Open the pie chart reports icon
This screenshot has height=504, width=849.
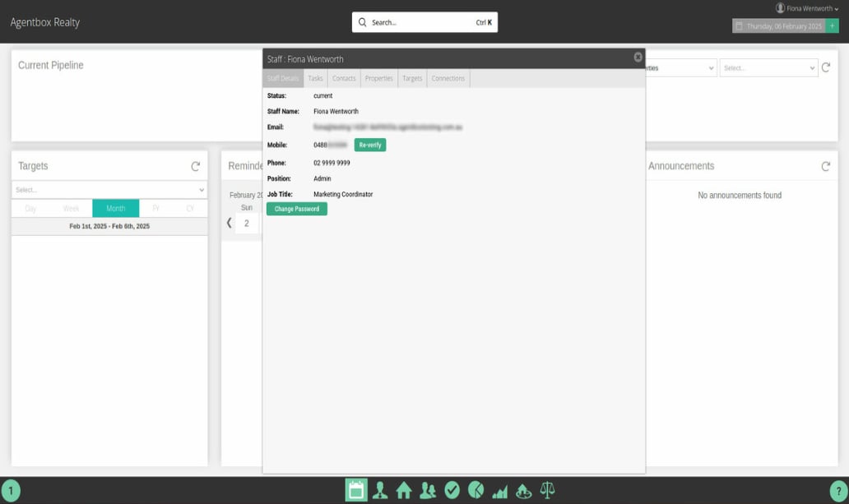click(x=476, y=491)
